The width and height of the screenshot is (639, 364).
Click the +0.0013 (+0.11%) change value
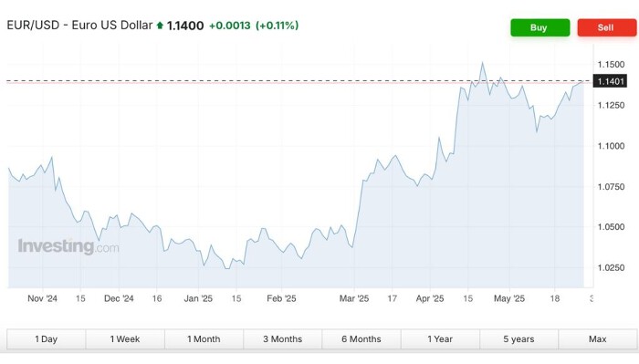click(254, 26)
